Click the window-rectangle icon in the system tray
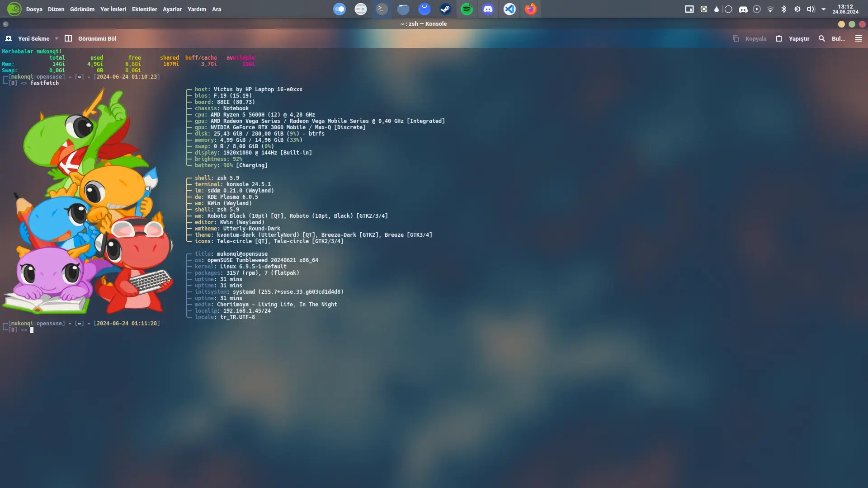This screenshot has width=868, height=488. click(x=689, y=9)
